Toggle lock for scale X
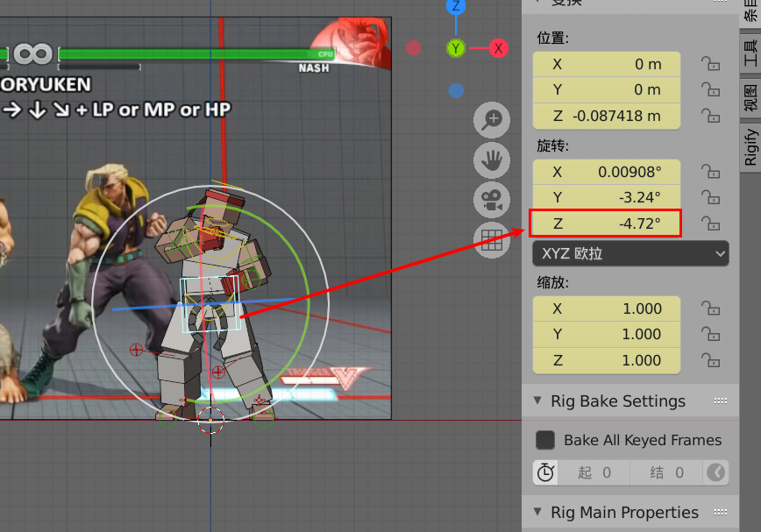Screen dimensions: 761x532 (x=710, y=309)
